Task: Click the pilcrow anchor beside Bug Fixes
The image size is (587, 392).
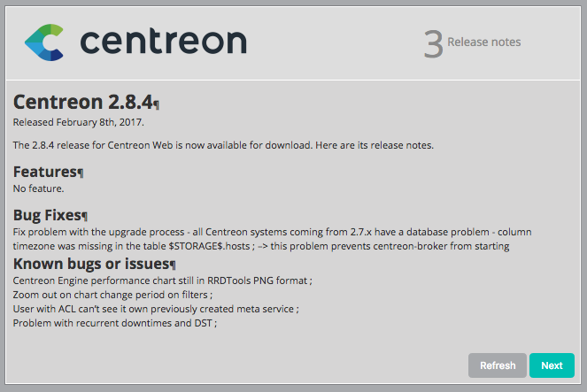Action: pyautogui.click(x=85, y=216)
